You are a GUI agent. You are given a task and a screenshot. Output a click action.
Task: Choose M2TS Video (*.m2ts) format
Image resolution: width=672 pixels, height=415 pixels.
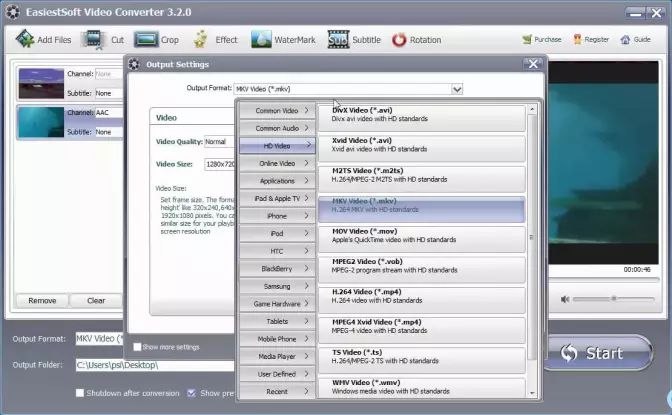(422, 178)
